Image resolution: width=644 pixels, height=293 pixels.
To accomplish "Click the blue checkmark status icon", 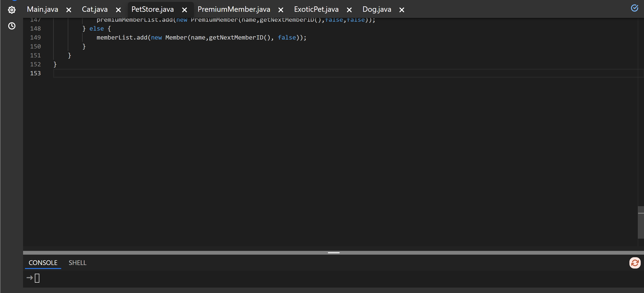I will tap(634, 8).
